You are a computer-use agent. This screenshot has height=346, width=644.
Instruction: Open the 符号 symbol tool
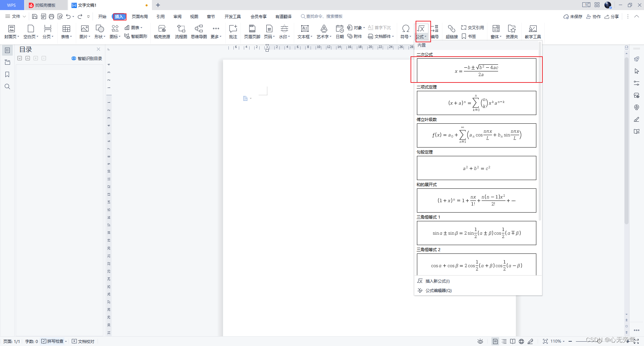pos(406,32)
